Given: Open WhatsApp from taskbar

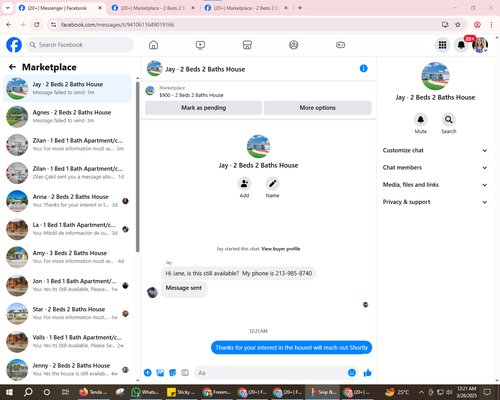Looking at the screenshot, I should click(145, 392).
